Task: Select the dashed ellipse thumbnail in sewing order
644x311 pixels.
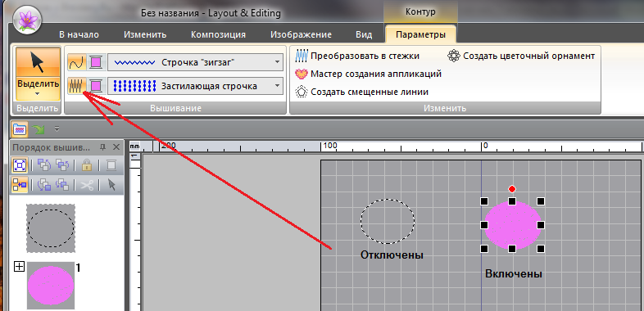Action: coord(51,228)
